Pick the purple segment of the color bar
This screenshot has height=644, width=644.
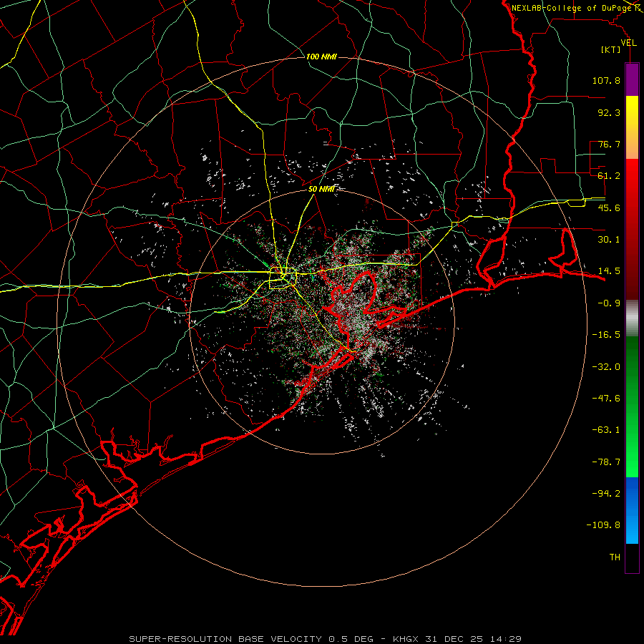pos(632,79)
